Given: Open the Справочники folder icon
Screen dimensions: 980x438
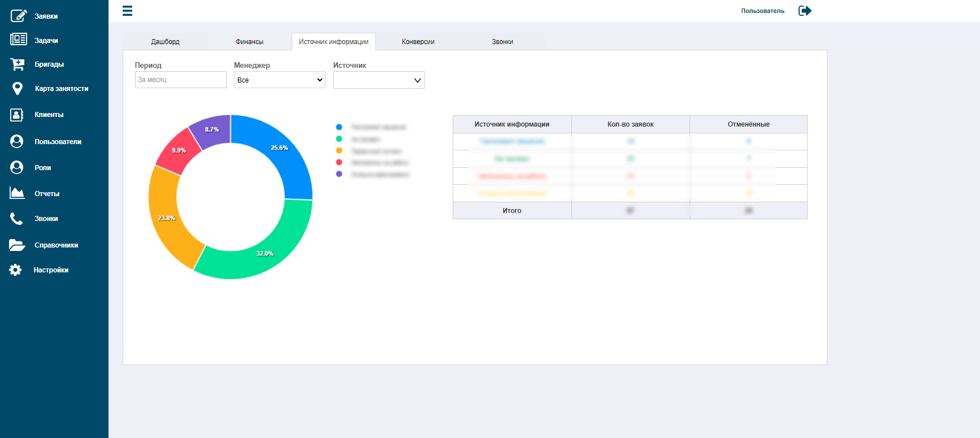Looking at the screenshot, I should [17, 245].
